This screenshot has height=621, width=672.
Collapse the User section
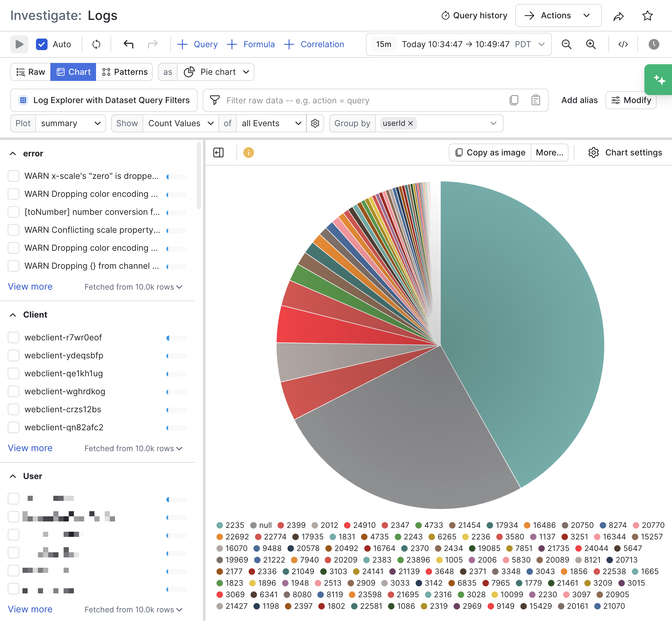click(x=13, y=476)
